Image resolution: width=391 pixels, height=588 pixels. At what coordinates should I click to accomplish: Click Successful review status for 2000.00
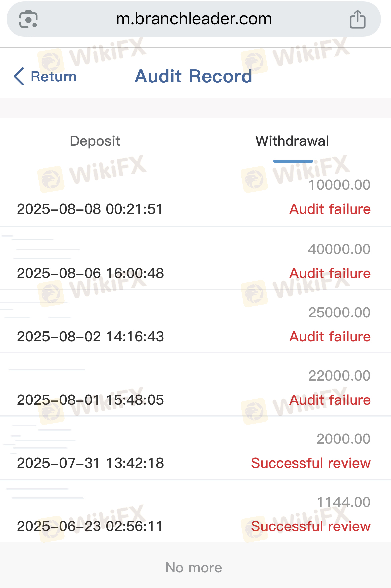(x=311, y=463)
